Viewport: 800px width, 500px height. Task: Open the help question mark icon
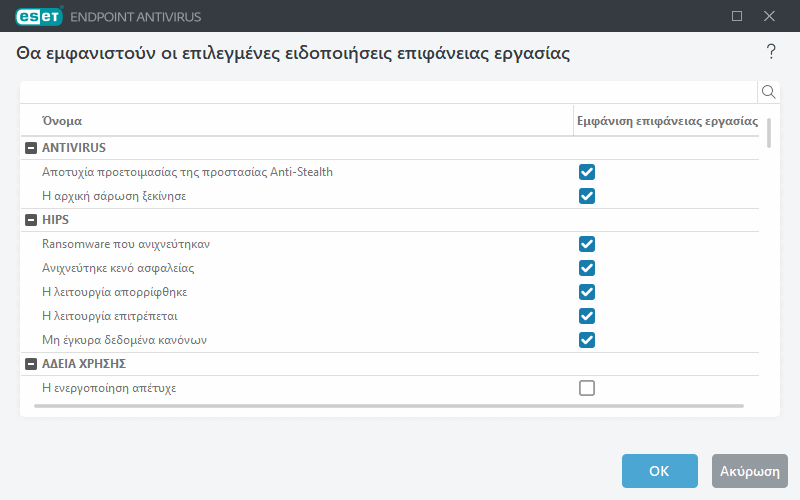pos(771,52)
